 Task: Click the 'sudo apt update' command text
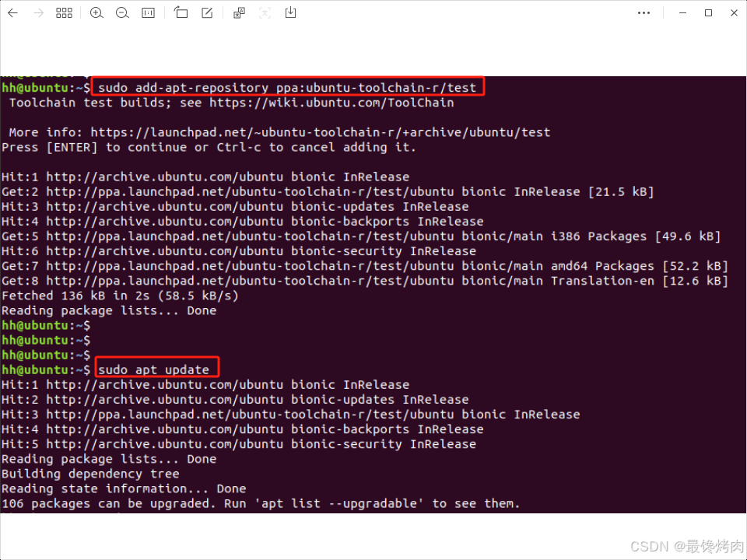153,369
